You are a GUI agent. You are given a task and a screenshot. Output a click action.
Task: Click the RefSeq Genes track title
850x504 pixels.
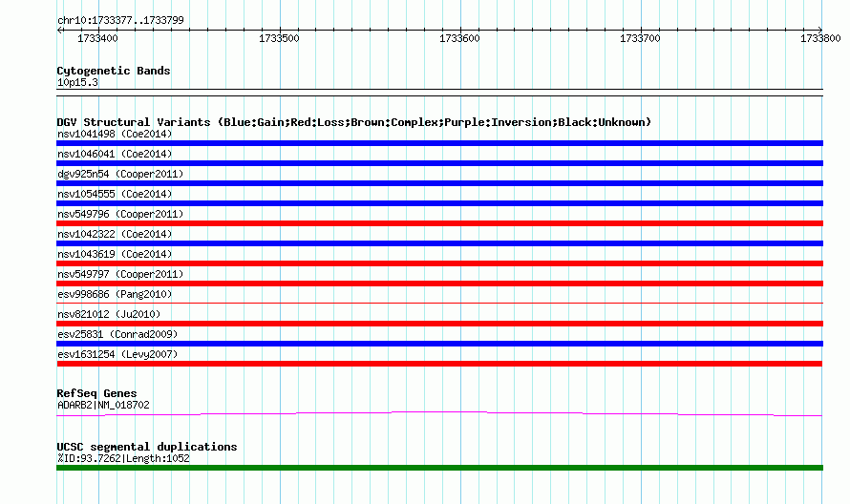tap(96, 393)
